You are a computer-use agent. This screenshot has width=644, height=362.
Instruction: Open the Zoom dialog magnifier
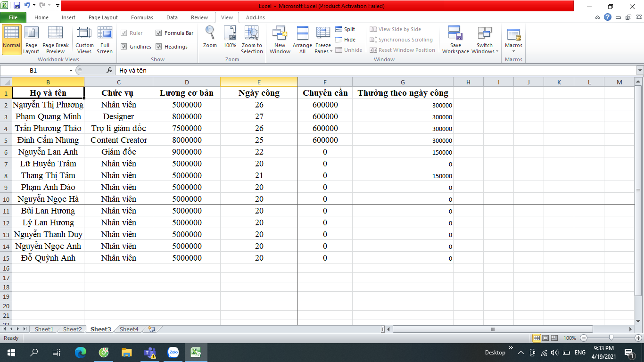[x=210, y=38]
